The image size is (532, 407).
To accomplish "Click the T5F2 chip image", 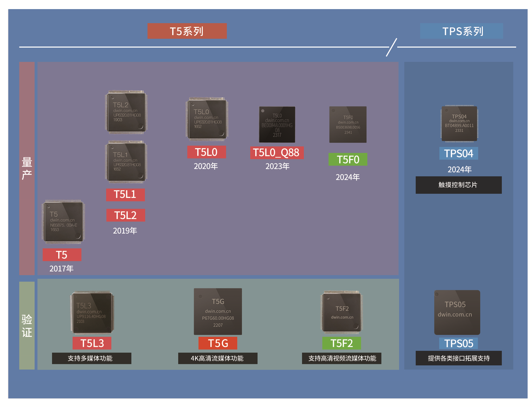I will click(x=342, y=312).
